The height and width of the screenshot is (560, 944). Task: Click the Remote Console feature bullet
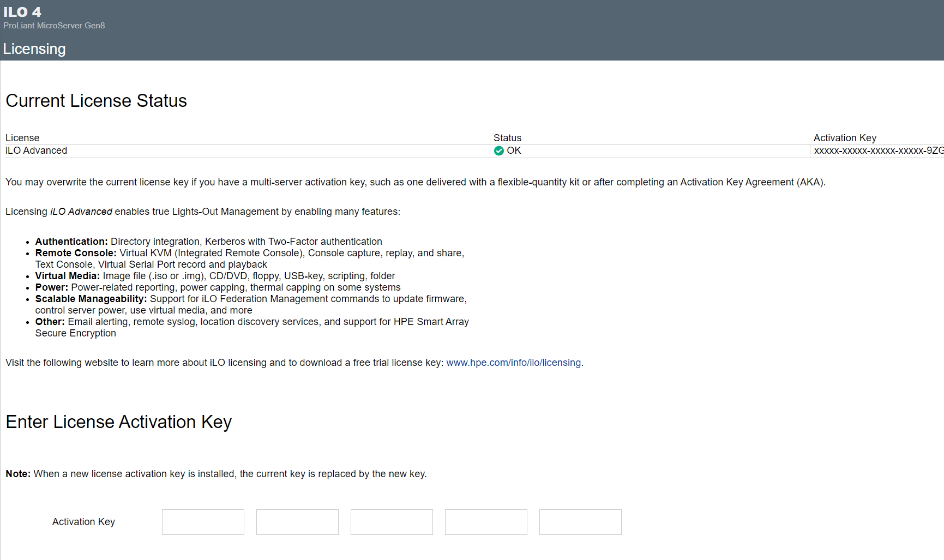pos(250,259)
